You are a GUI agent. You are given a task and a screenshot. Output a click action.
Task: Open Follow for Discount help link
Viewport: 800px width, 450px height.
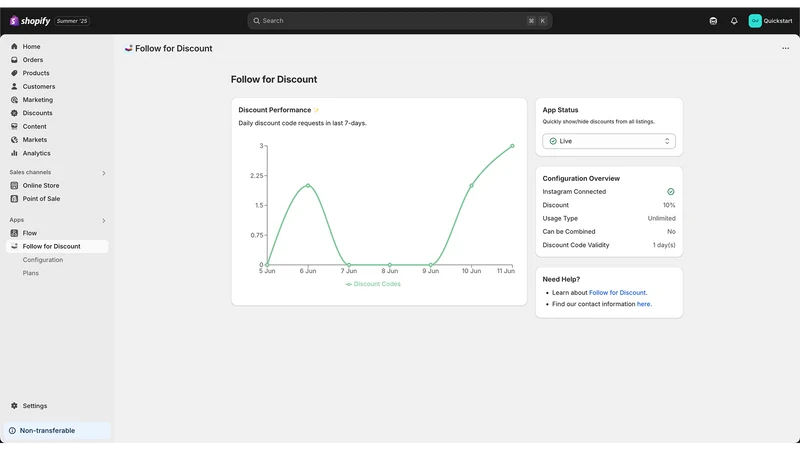click(617, 292)
